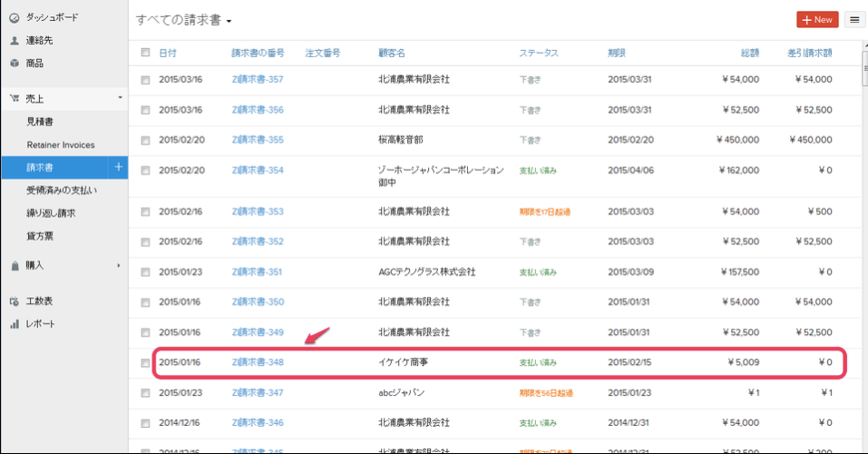Sort by 注文番号 column header
Viewport: 868px width, 454px height.
[323, 54]
